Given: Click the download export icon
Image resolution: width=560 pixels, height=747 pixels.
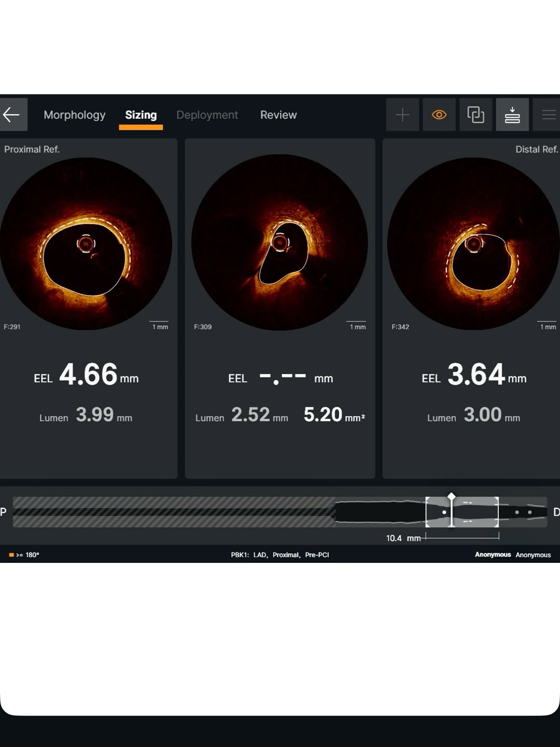Looking at the screenshot, I should (x=512, y=115).
